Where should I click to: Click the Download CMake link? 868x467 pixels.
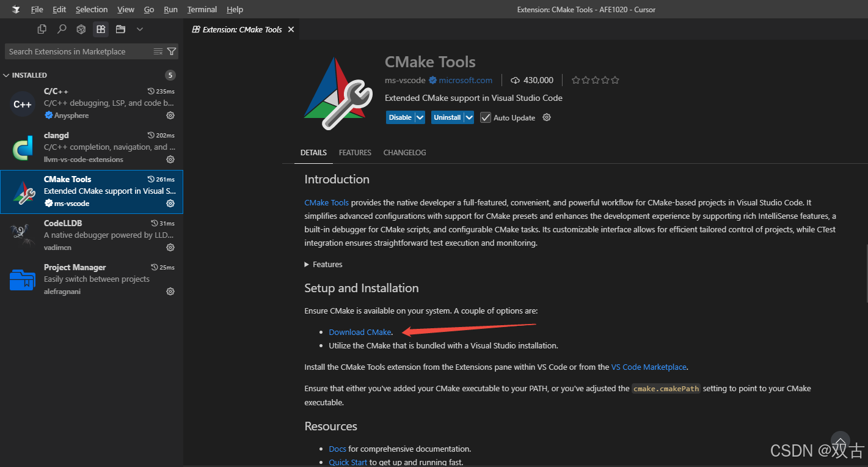[x=359, y=331]
